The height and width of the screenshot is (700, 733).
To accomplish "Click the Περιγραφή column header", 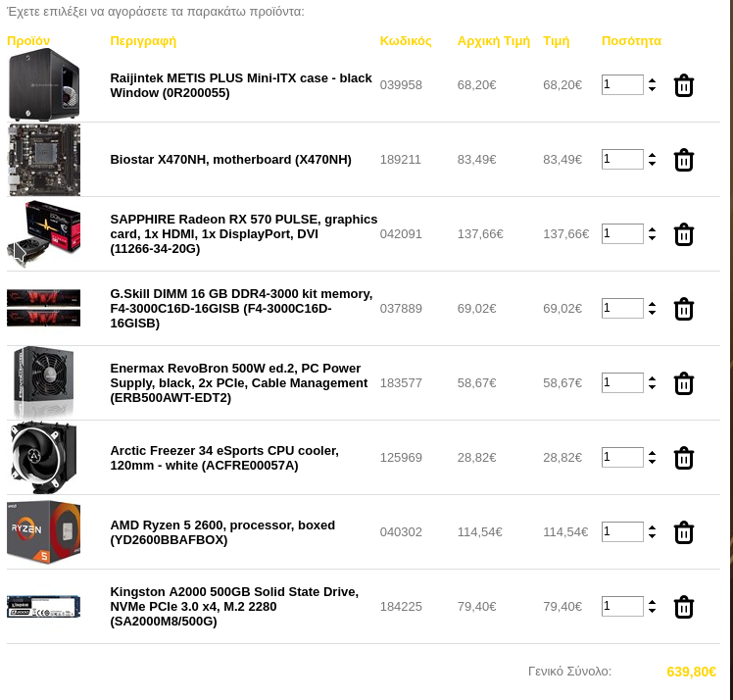I will [x=143, y=40].
